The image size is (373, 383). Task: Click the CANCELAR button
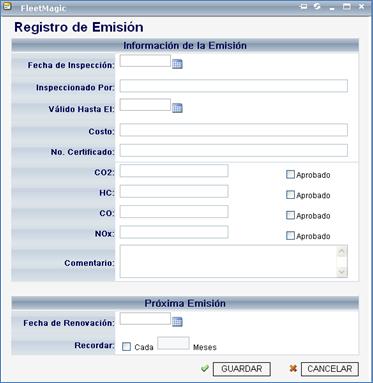coord(330,369)
